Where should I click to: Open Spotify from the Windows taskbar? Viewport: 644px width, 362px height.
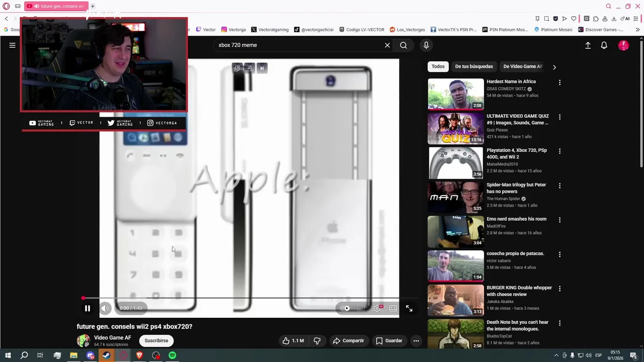(173, 355)
